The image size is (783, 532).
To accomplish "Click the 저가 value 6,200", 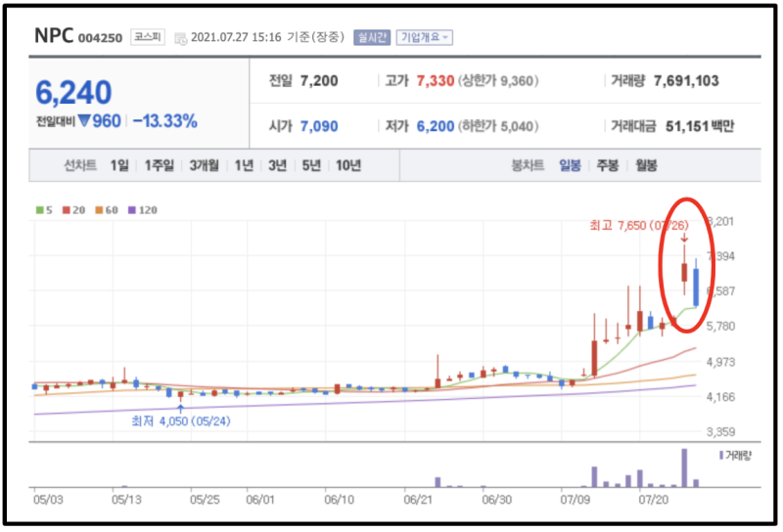I will click(436, 126).
